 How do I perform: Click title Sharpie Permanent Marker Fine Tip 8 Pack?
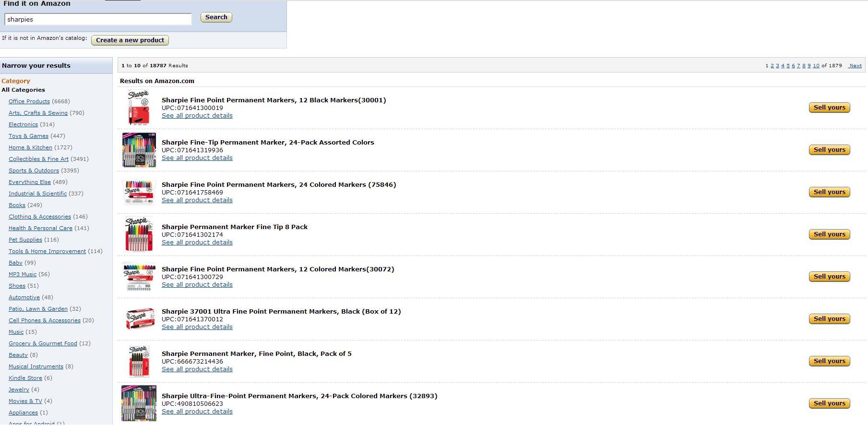pos(235,227)
